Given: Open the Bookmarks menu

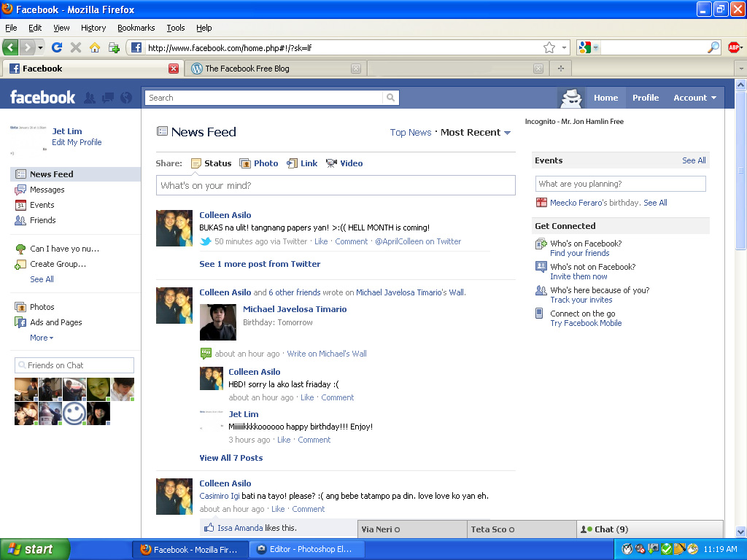Looking at the screenshot, I should point(136,28).
